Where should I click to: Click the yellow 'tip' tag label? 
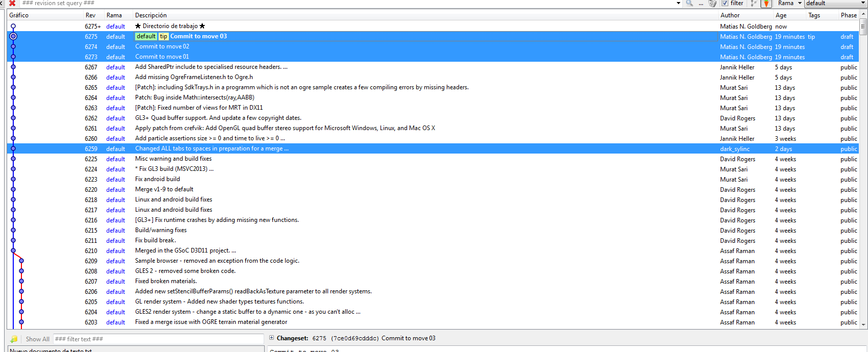click(x=163, y=36)
